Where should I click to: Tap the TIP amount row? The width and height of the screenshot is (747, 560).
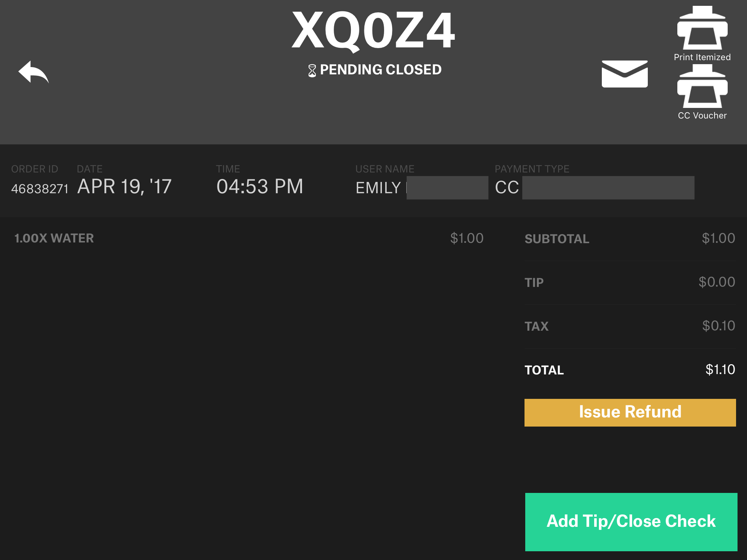click(630, 283)
